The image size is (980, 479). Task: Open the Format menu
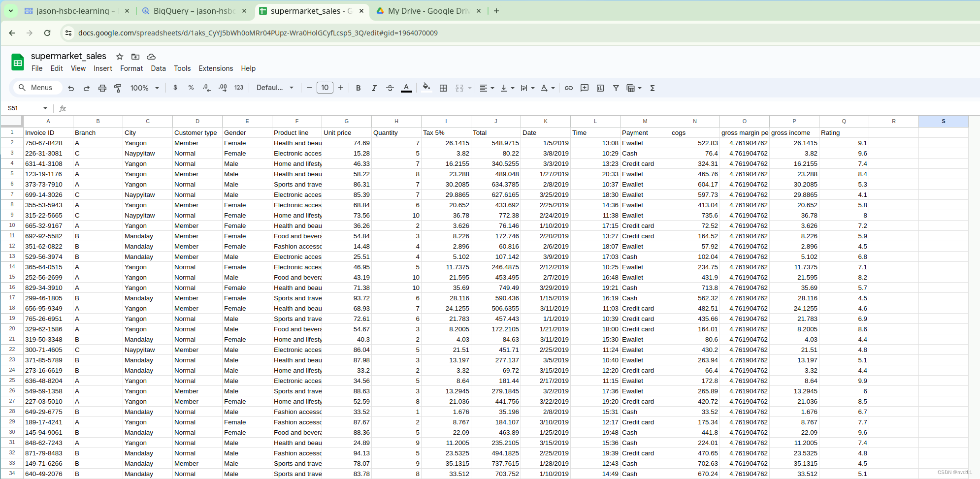coord(131,68)
